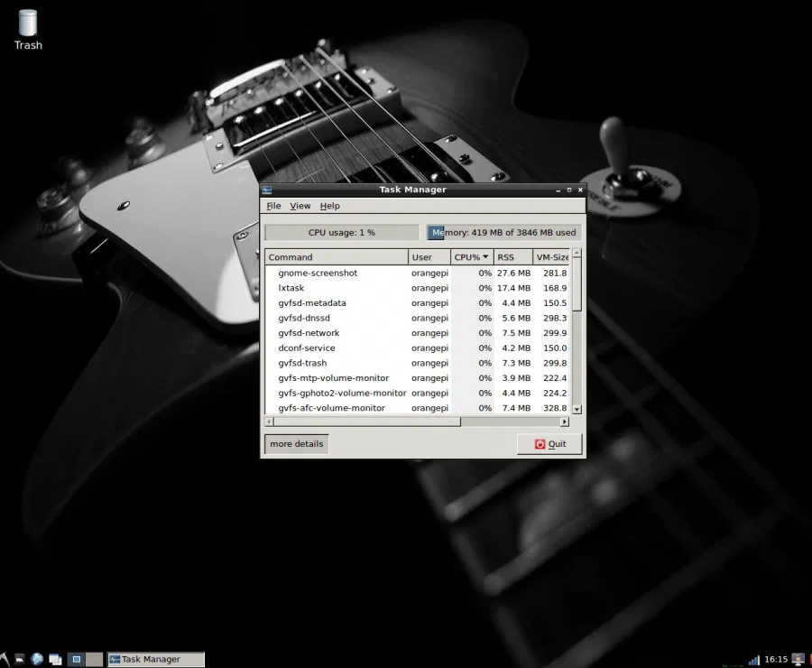Open the Trash desktop icon
This screenshot has width=812, height=668.
coord(28,29)
